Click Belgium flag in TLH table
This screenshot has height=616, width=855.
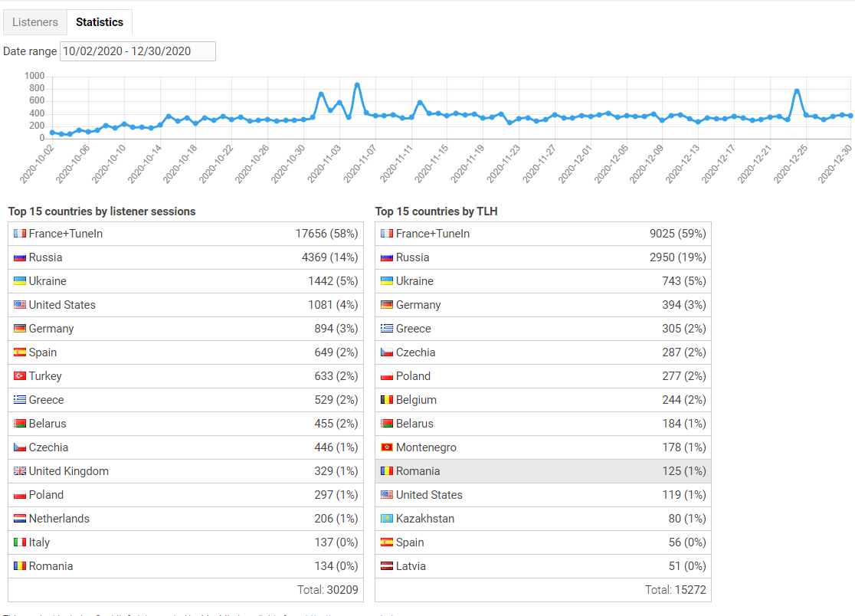[387, 400]
